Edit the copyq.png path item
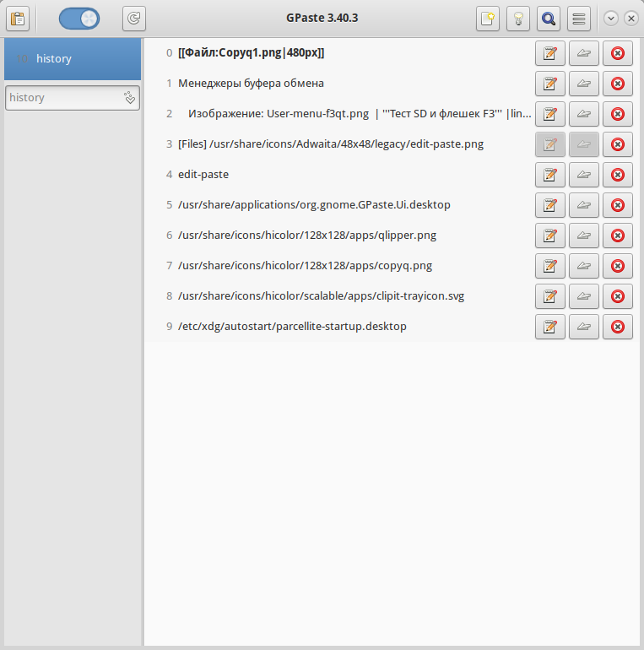Image resolution: width=644 pixels, height=650 pixels. tap(550, 266)
